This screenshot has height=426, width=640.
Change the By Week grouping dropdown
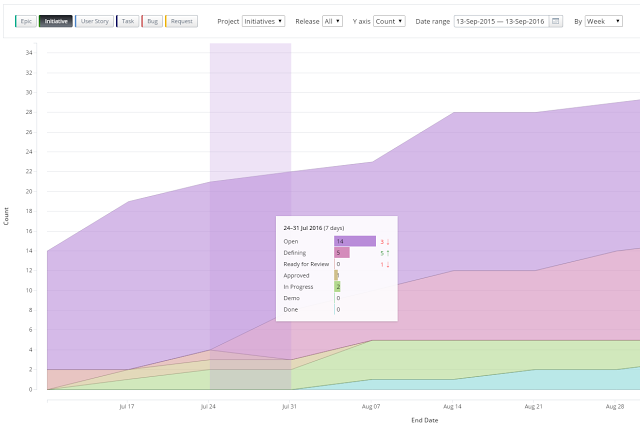(x=604, y=21)
